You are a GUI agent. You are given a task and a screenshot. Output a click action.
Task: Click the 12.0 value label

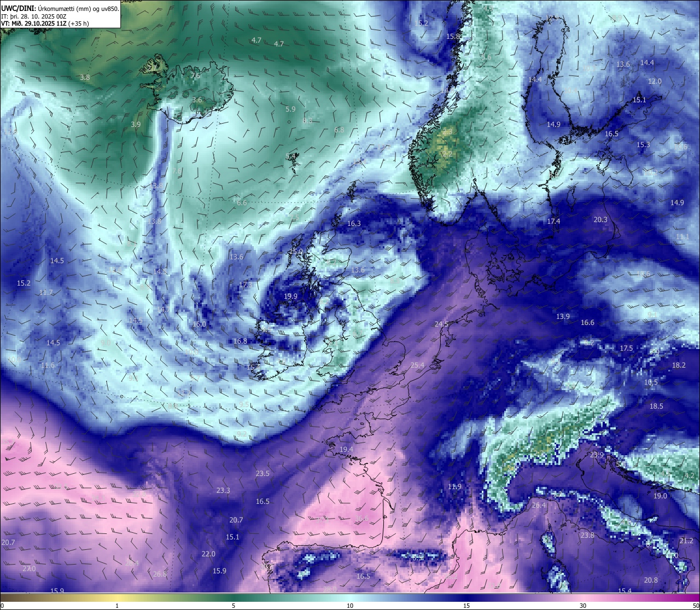pyautogui.click(x=655, y=81)
